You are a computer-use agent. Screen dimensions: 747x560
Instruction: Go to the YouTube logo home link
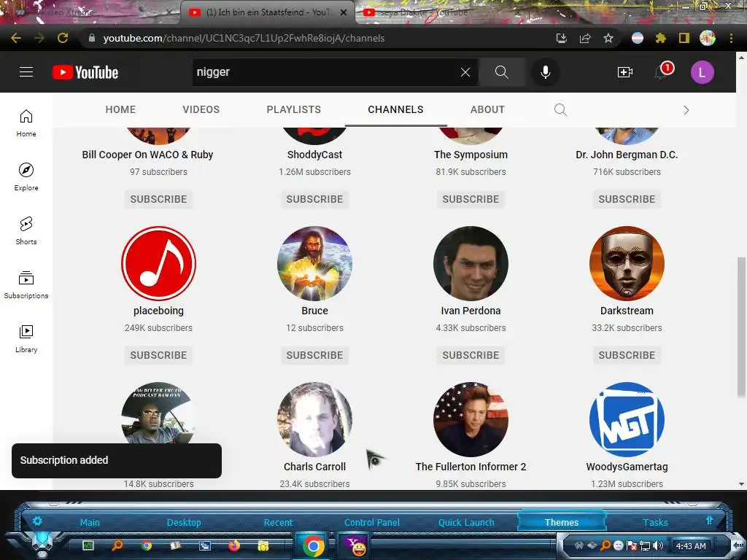(85, 72)
